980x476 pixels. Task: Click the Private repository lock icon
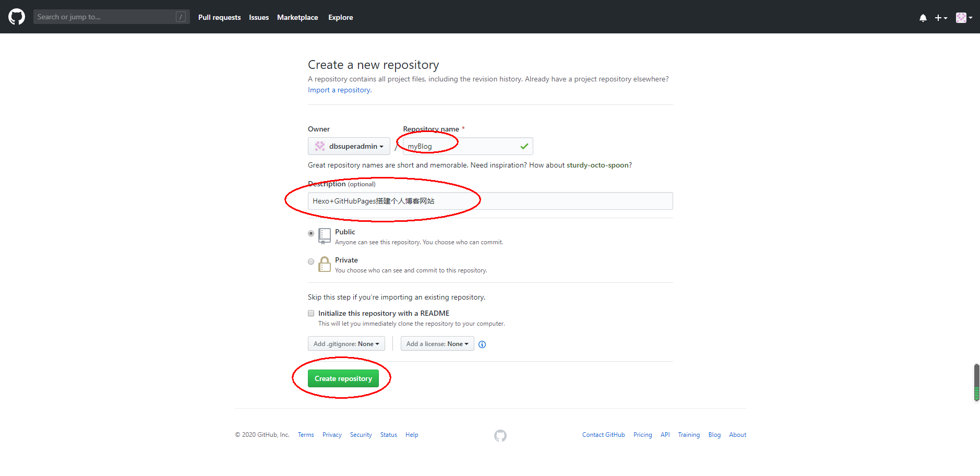325,264
